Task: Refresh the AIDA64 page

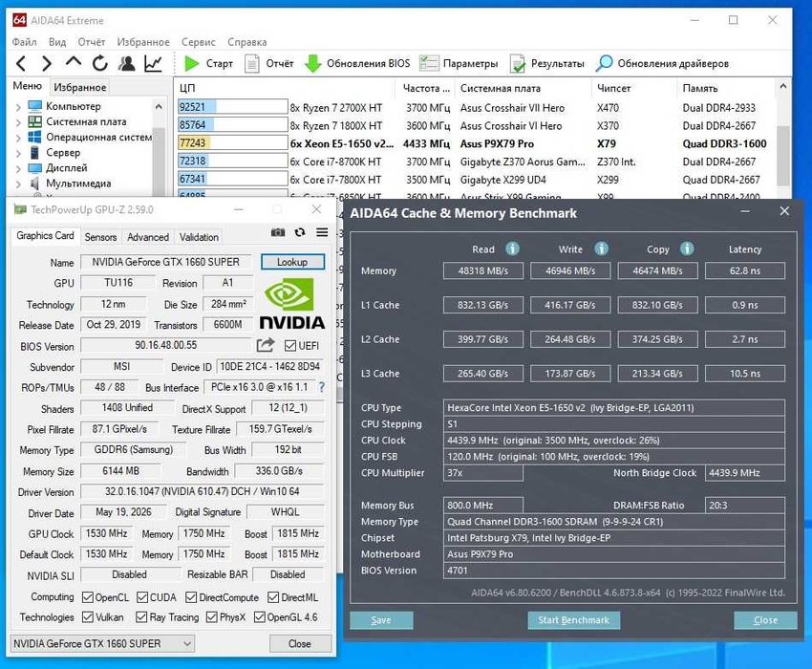Action: (x=100, y=64)
